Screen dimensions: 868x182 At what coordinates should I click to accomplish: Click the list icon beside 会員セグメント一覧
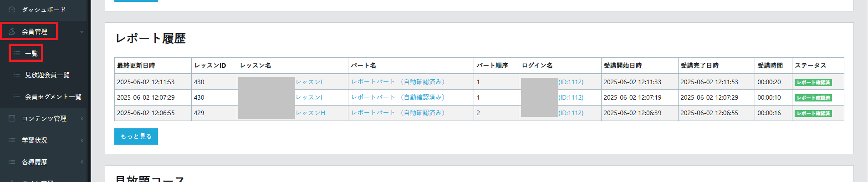[x=17, y=96]
